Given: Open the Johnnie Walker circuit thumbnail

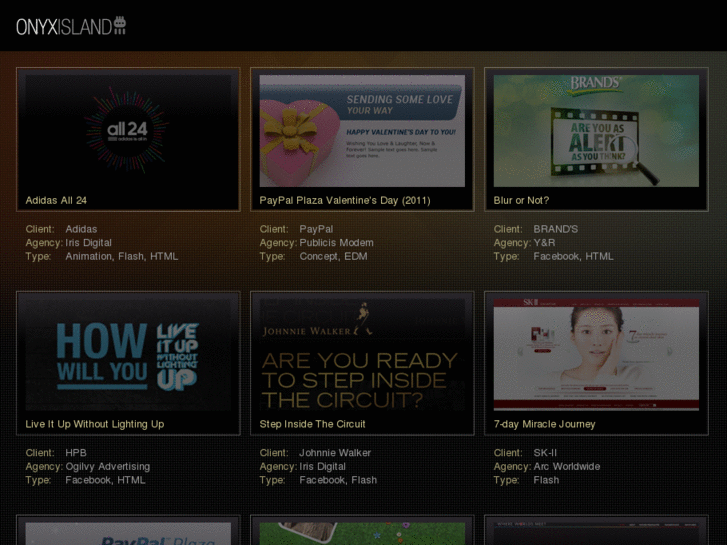Looking at the screenshot, I should (x=362, y=355).
